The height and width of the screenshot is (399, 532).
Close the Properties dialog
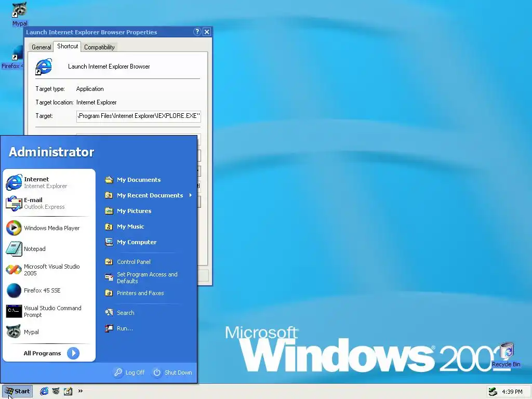click(207, 32)
